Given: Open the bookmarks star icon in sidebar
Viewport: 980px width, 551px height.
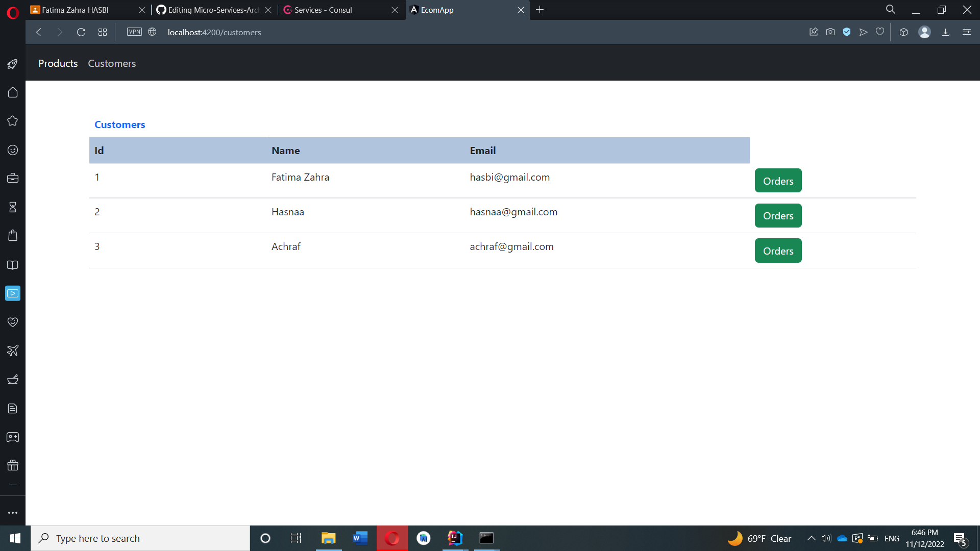Looking at the screenshot, I should 12,120.
